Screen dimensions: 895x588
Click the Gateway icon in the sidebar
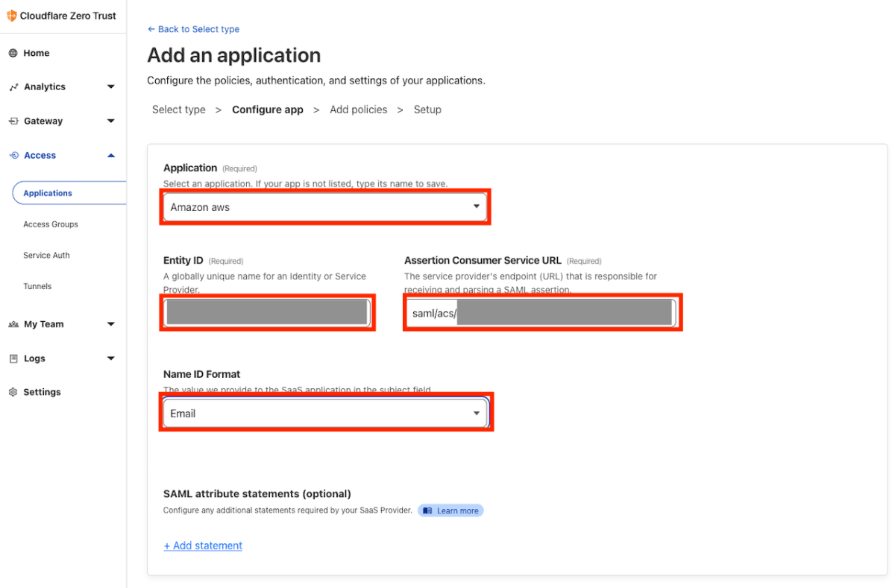pos(12,121)
